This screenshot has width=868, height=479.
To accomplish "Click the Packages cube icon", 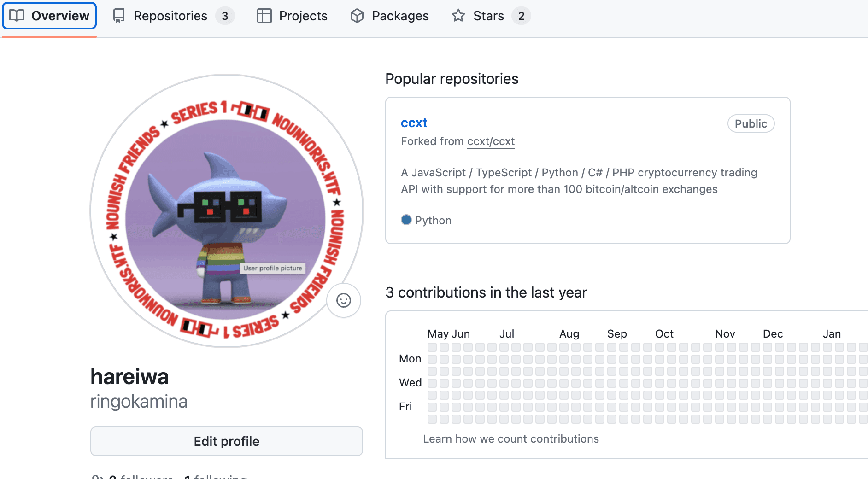I will coord(357,16).
